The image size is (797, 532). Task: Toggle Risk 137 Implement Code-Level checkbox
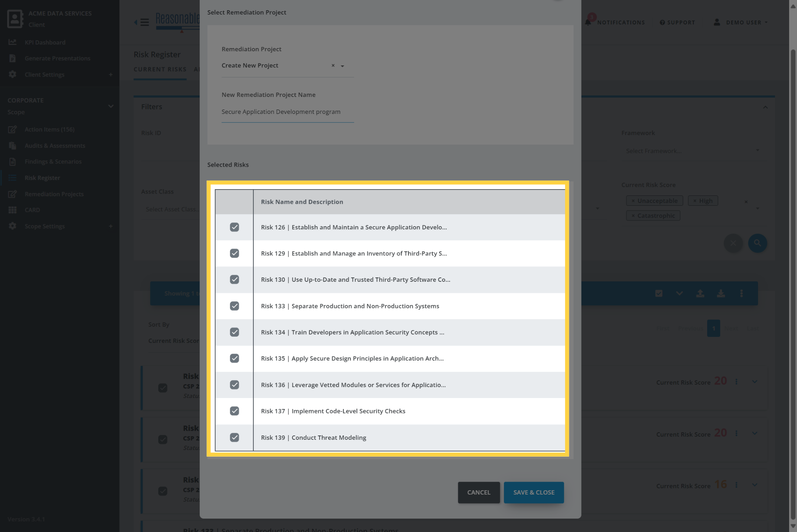coord(234,411)
